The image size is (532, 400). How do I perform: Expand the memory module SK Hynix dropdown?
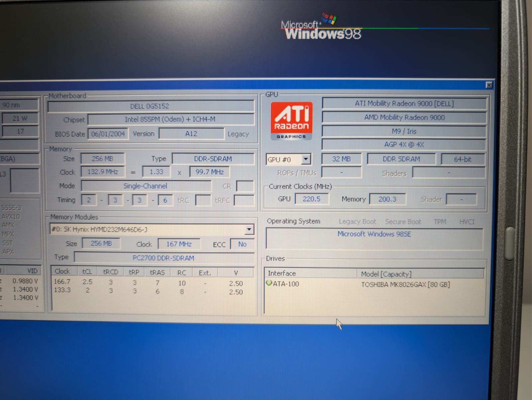249,229
